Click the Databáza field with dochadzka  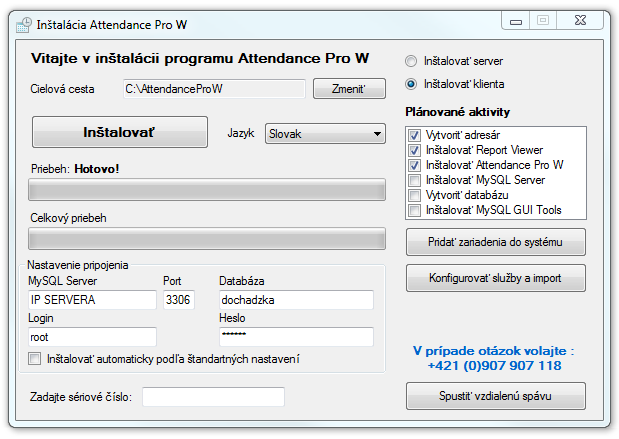coord(296,300)
